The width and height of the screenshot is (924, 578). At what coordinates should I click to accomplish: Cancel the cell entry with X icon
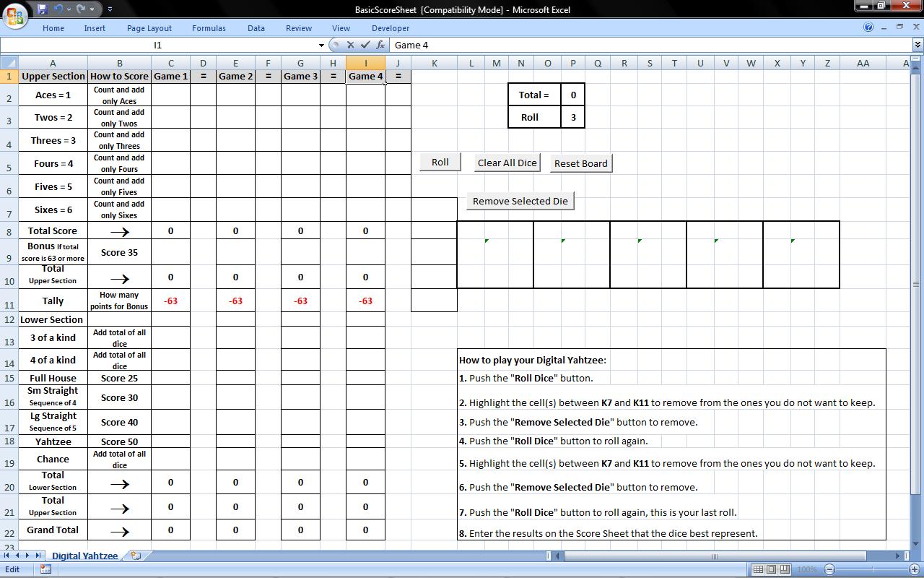351,45
